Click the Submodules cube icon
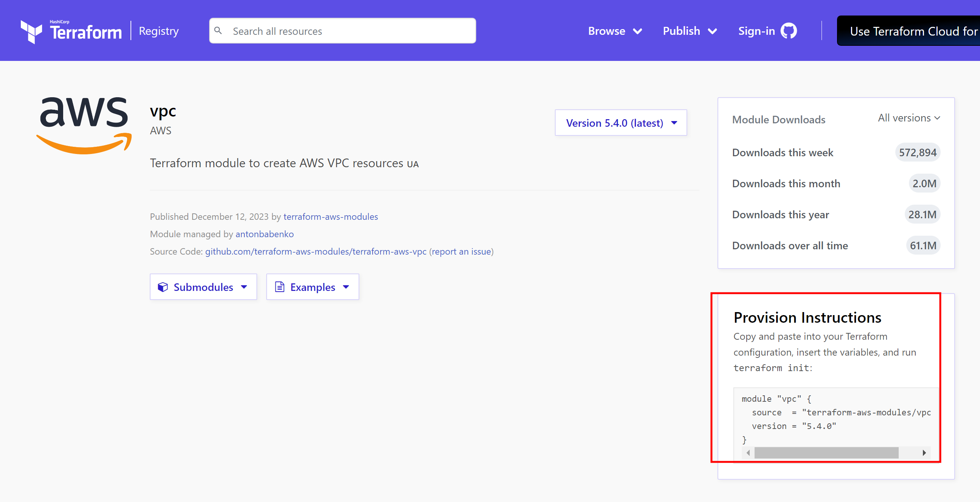The height and width of the screenshot is (502, 980). coord(163,287)
